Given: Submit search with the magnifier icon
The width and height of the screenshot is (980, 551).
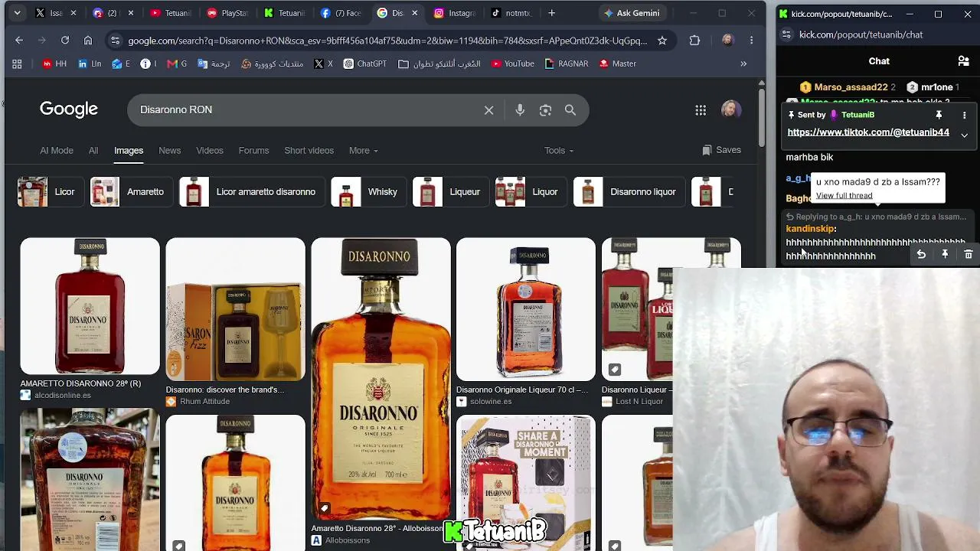Looking at the screenshot, I should (x=570, y=110).
